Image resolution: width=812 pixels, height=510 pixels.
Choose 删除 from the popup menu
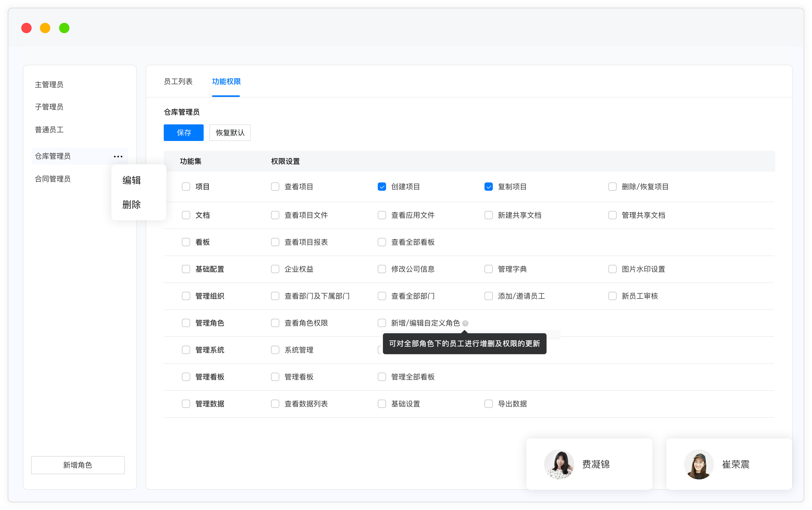pos(132,204)
